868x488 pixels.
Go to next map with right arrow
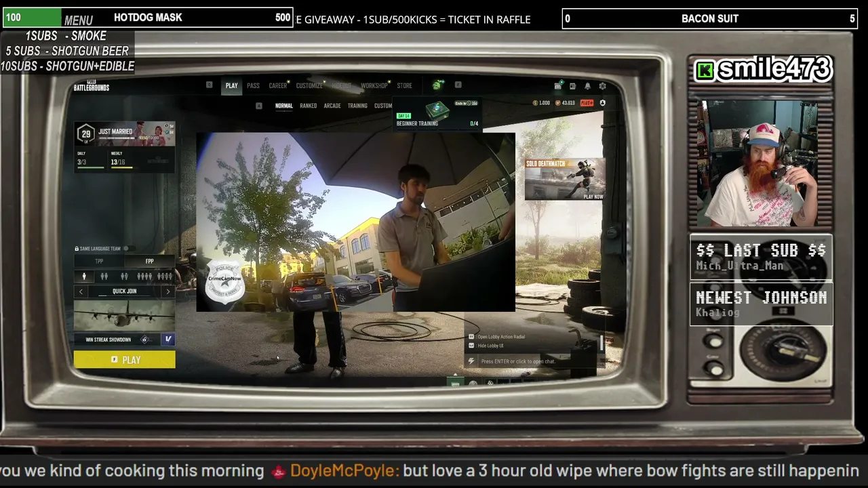point(168,291)
